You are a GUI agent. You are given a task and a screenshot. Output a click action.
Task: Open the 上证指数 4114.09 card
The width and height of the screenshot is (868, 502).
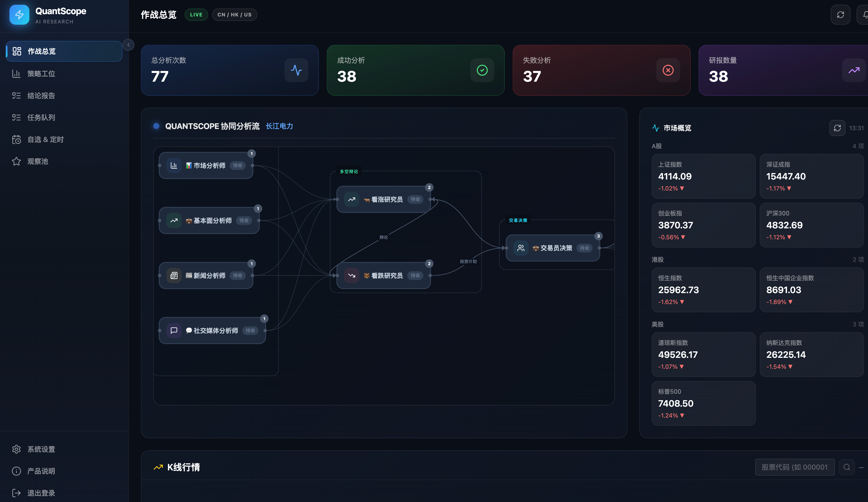[x=703, y=176]
